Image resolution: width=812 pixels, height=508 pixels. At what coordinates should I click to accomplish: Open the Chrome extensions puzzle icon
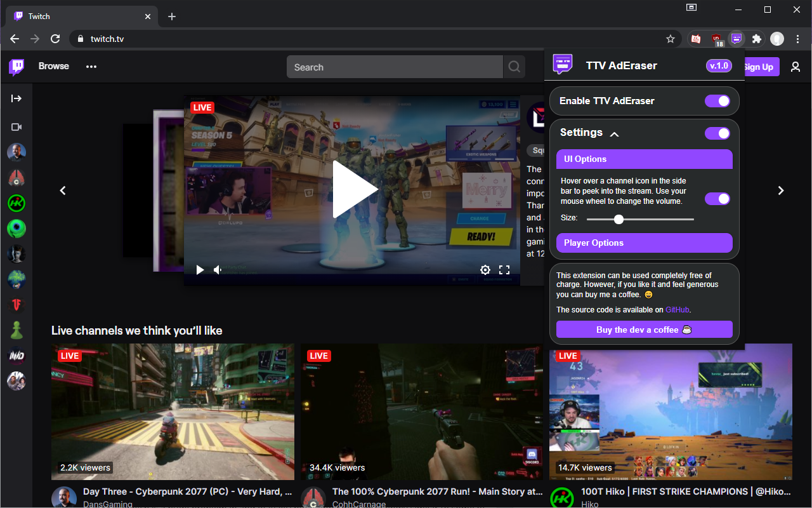coord(756,39)
